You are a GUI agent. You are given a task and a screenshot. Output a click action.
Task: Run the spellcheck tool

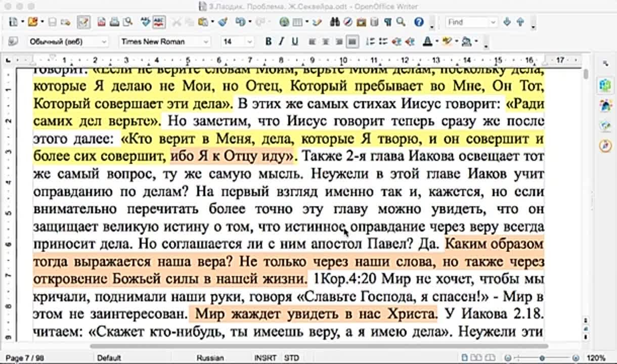tap(144, 23)
